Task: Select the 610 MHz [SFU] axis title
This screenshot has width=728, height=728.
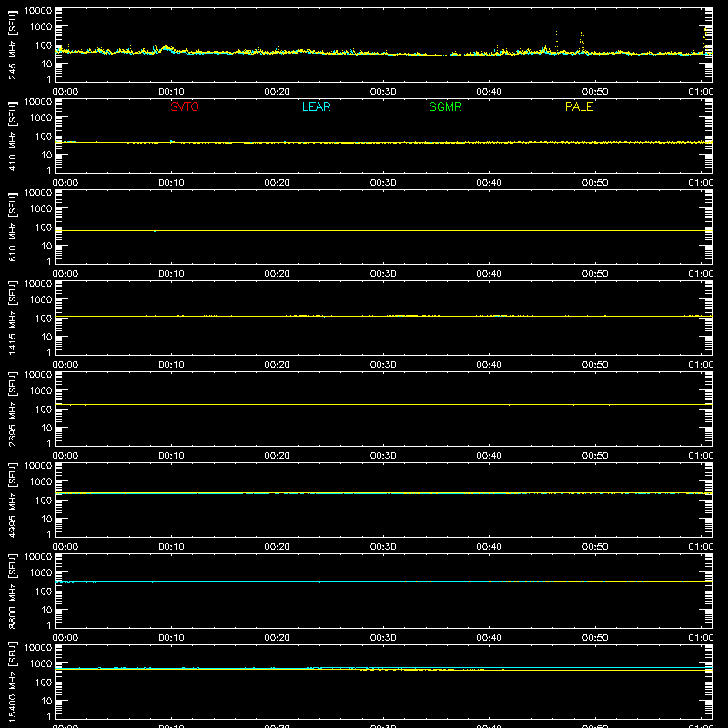Action: pos(13,227)
